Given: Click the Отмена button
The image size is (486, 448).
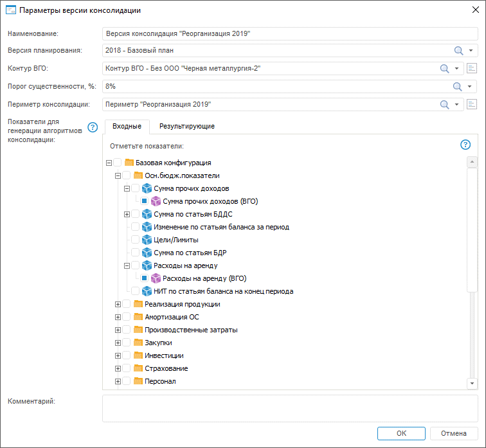Looking at the screenshot, I should point(453,433).
